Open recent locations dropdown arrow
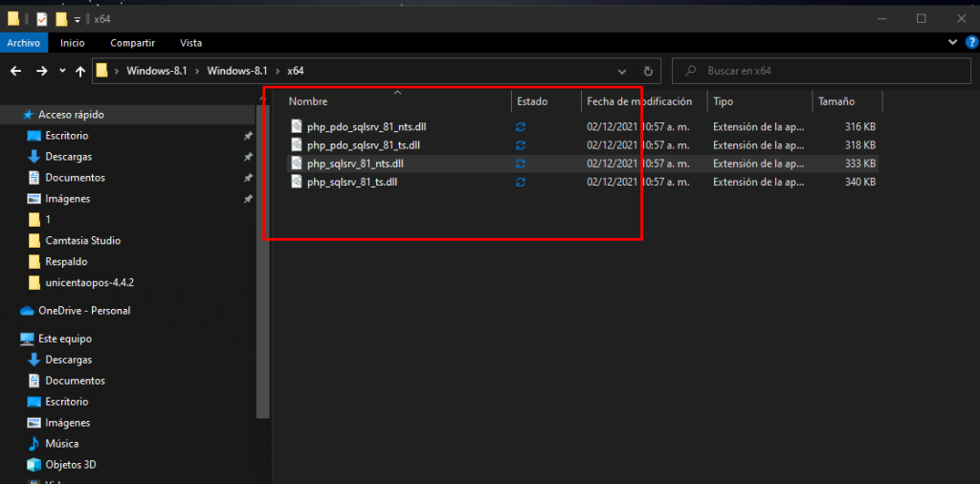 pos(62,71)
